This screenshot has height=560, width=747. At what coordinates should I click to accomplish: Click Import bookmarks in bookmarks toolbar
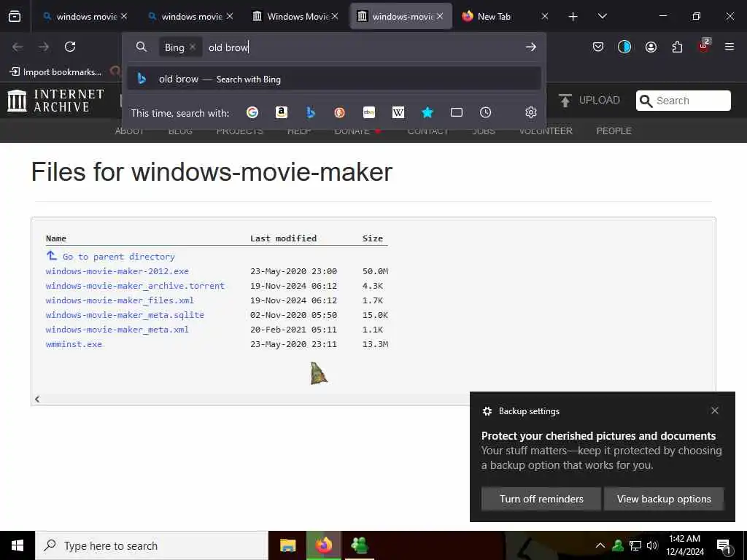point(55,72)
